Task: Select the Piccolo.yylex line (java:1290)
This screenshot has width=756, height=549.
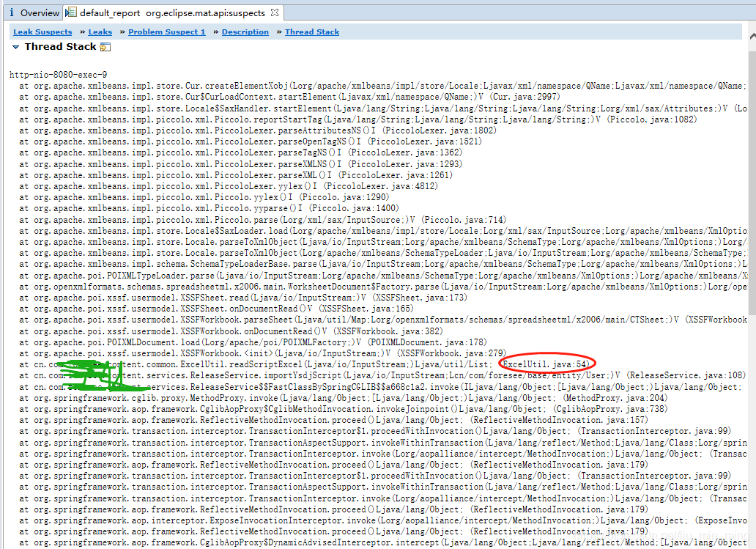Action: pyautogui.click(x=204, y=197)
